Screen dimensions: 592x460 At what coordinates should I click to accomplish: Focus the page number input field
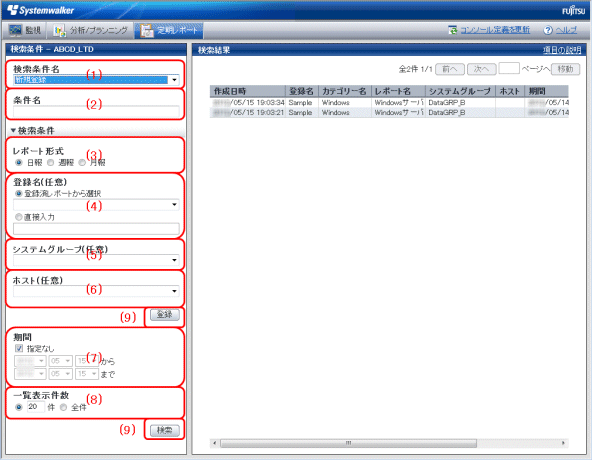point(509,68)
